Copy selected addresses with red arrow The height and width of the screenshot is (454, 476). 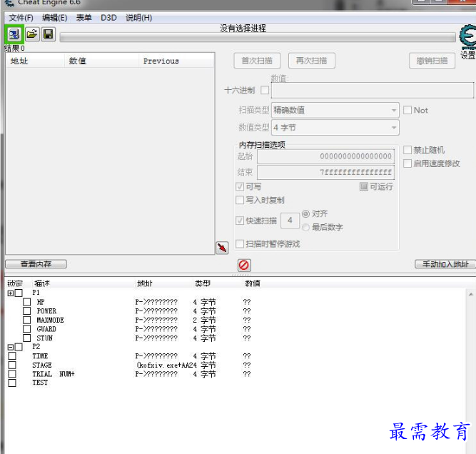(222, 248)
